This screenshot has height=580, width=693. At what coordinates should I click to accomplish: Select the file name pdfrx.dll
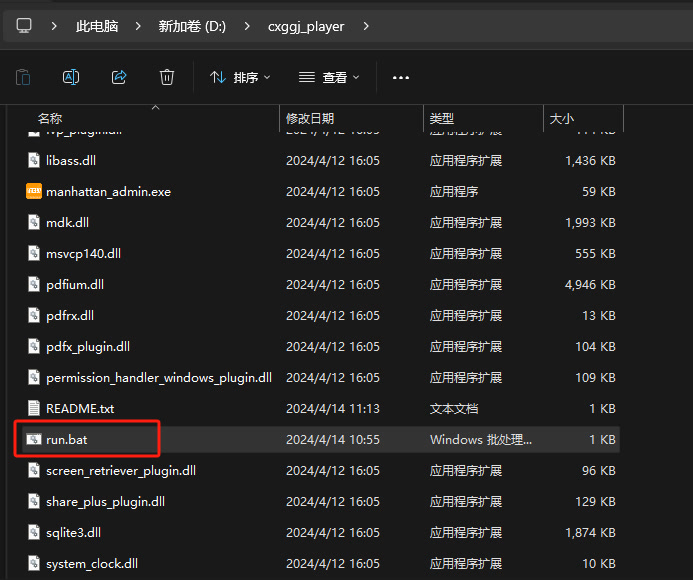(70, 316)
